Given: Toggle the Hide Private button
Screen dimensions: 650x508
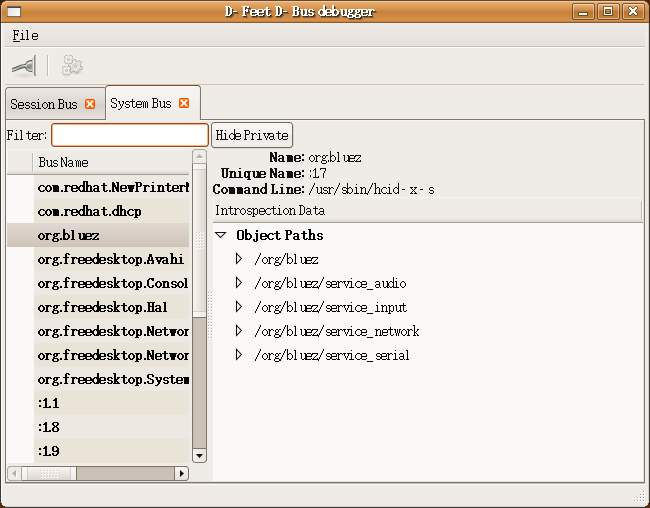Looking at the screenshot, I should (x=252, y=135).
